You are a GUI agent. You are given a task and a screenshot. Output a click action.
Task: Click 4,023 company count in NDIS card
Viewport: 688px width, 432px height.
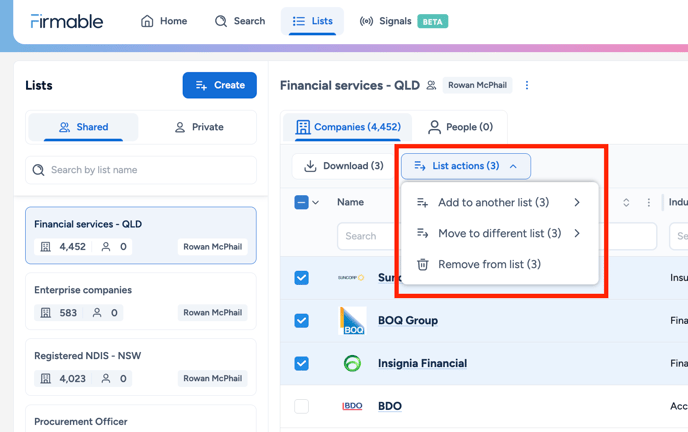pyautogui.click(x=73, y=378)
